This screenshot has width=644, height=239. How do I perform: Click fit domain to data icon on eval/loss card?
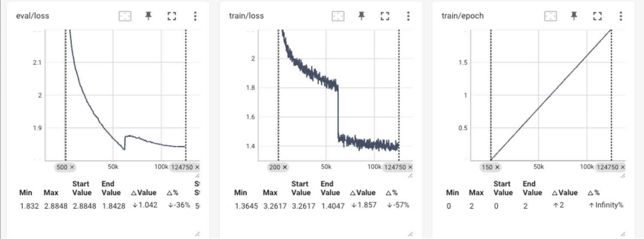point(125,16)
